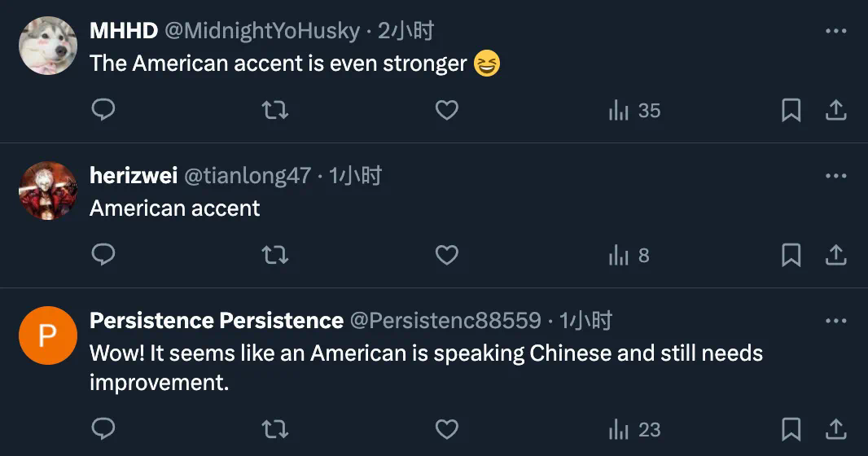
Task: Click MHHD's husky profile picture
Action: pos(47,46)
